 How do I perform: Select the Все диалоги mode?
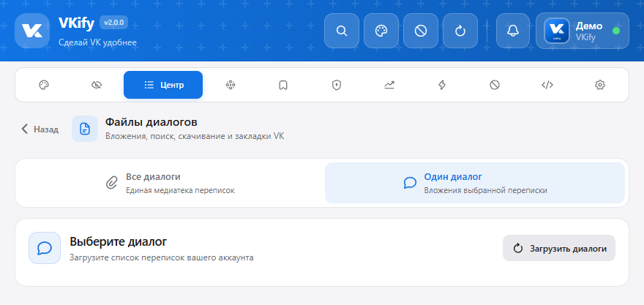pos(170,183)
